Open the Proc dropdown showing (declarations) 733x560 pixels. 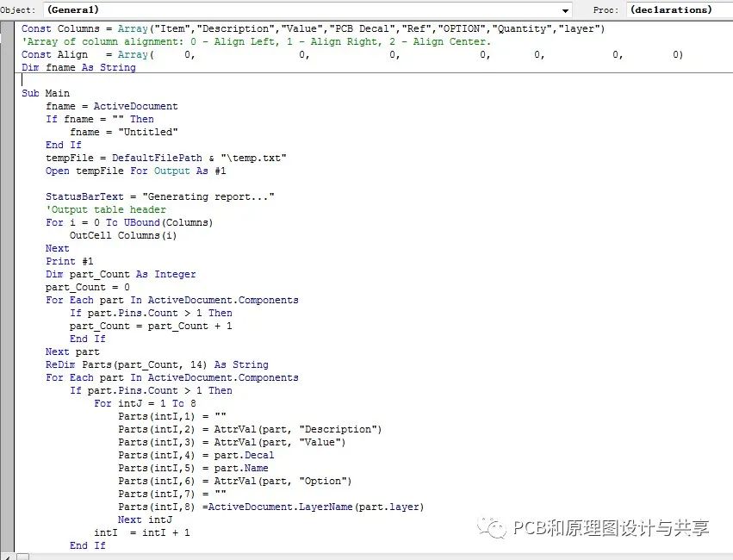[680, 9]
